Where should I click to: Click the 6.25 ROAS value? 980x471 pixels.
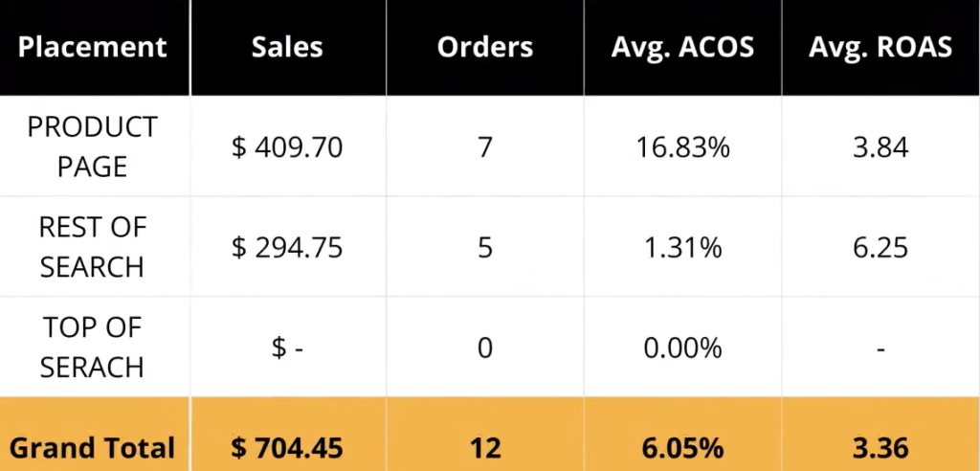(880, 247)
